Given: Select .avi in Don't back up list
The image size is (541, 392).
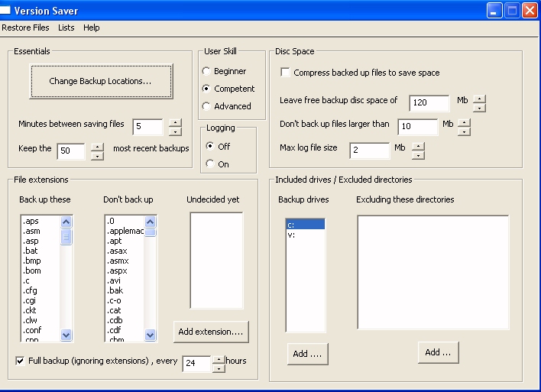Looking at the screenshot, I should click(125, 281).
